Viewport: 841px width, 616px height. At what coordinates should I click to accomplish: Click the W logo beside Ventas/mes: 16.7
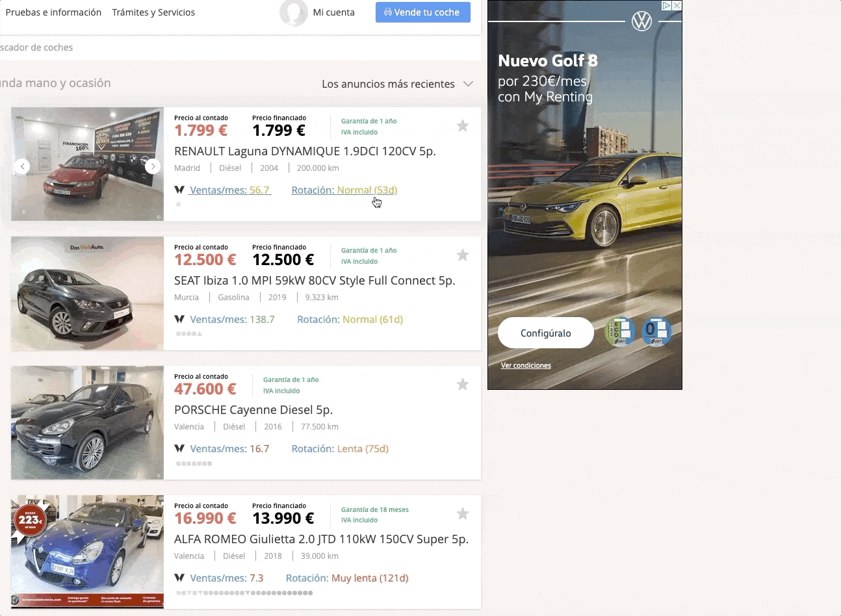(179, 448)
